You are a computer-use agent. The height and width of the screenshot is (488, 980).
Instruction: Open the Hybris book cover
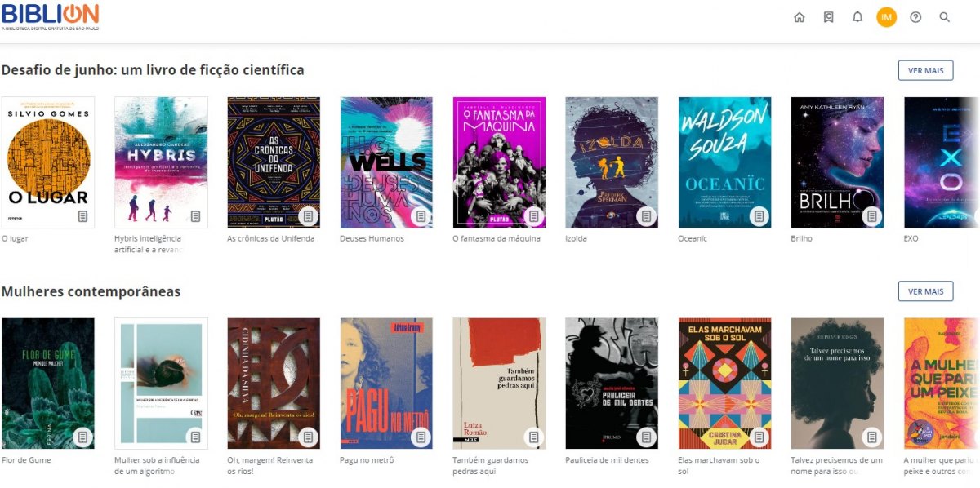(x=161, y=162)
